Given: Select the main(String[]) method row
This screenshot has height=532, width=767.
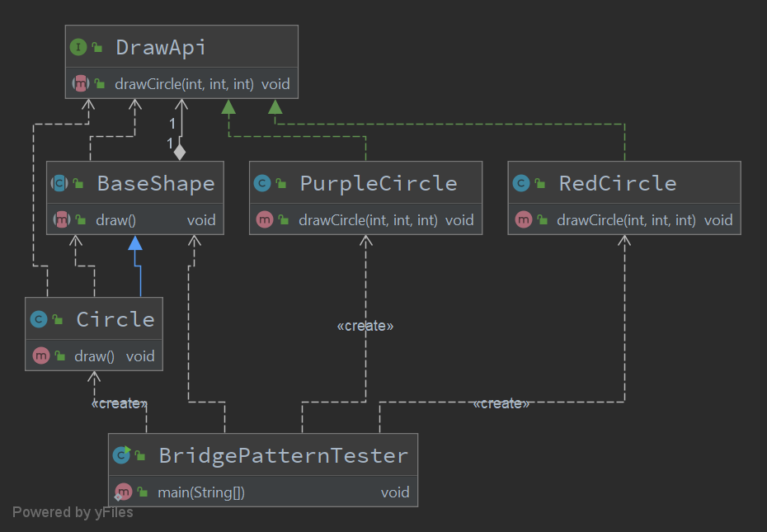Looking at the screenshot, I should pos(201,492).
